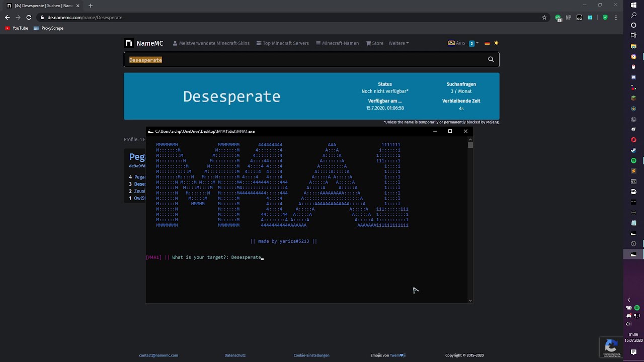Click the address bar URL
The image size is (644, 362).
(85, 18)
